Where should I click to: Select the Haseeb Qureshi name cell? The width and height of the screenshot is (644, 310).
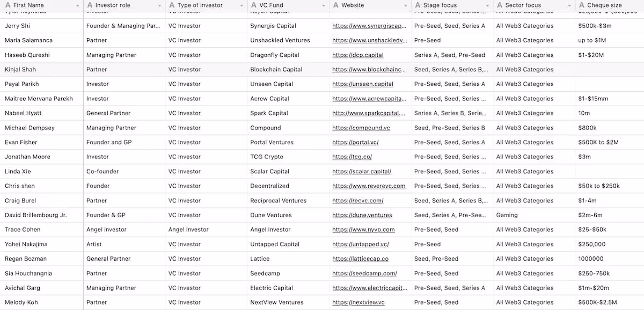tap(42, 55)
